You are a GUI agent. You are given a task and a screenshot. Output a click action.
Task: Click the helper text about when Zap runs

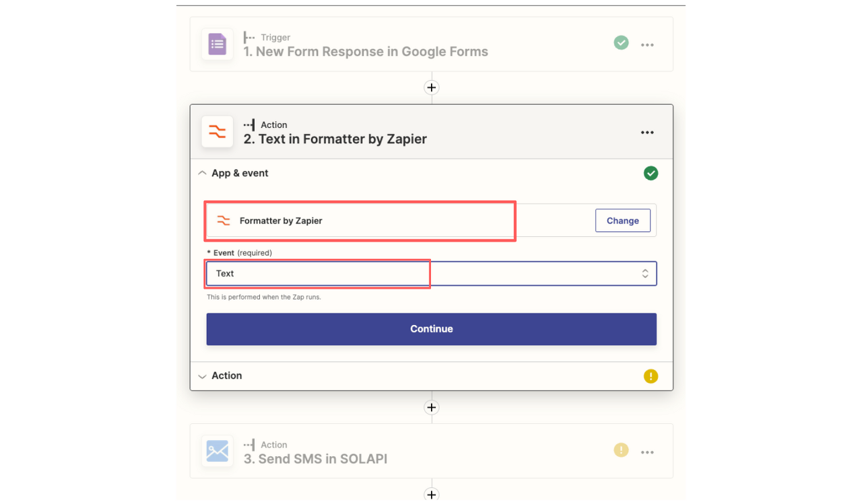(x=264, y=297)
